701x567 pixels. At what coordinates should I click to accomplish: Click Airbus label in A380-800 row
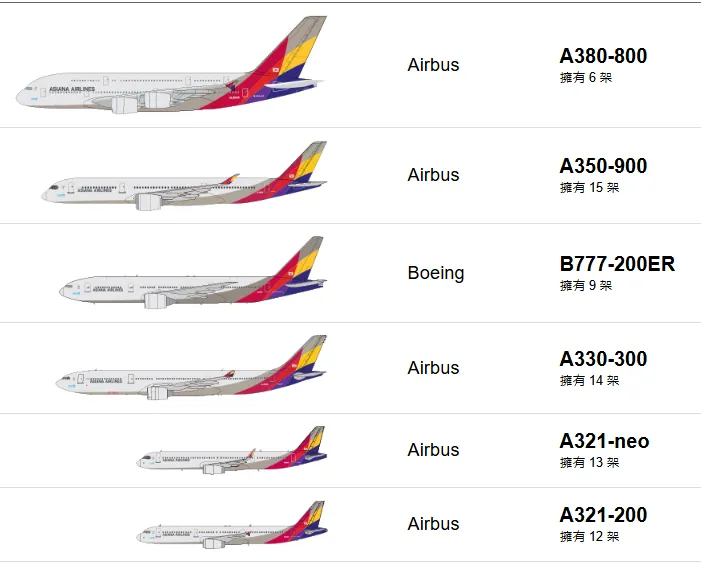click(433, 65)
